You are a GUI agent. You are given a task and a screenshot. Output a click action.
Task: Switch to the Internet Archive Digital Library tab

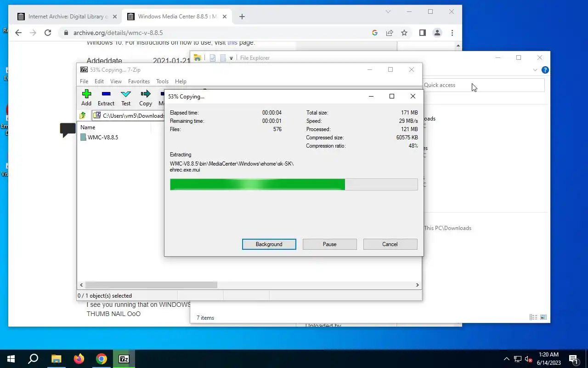click(x=68, y=17)
